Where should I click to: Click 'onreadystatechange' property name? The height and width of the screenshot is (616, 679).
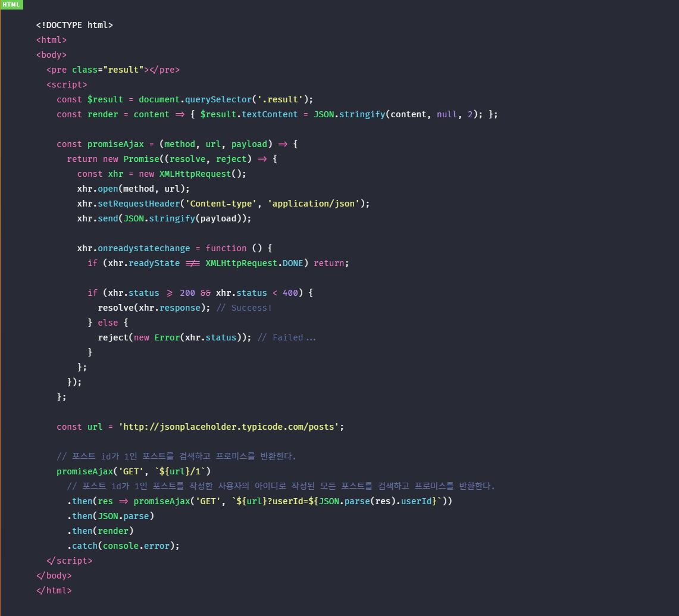coord(144,248)
